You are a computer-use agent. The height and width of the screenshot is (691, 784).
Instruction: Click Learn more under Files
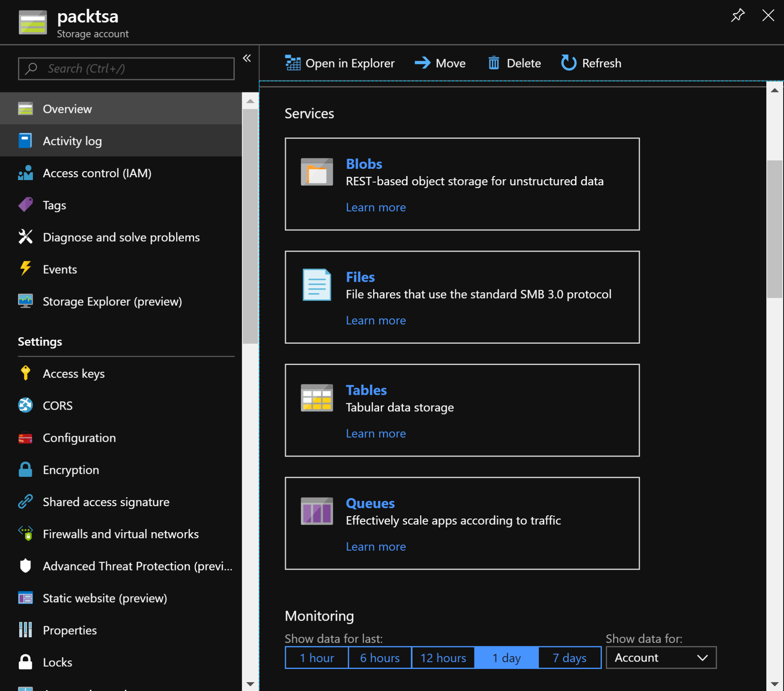pyautogui.click(x=376, y=320)
